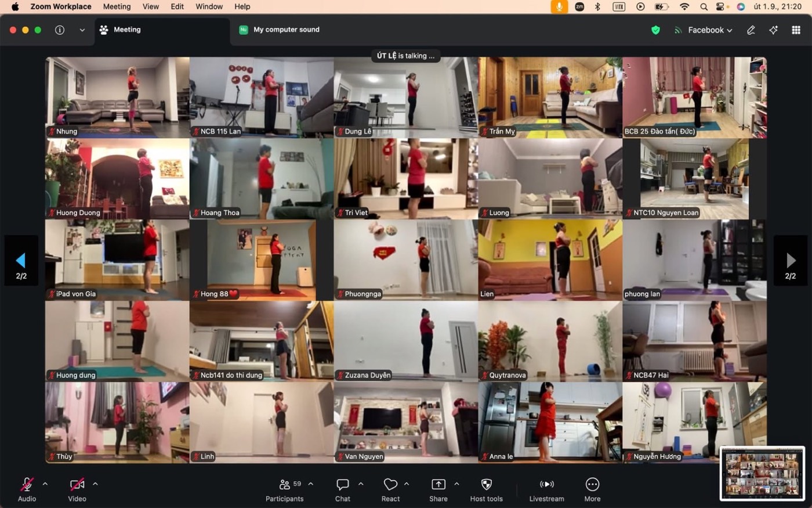This screenshot has height=508, width=812.
Task: Go to next gallery page arrow
Action: 791,260
